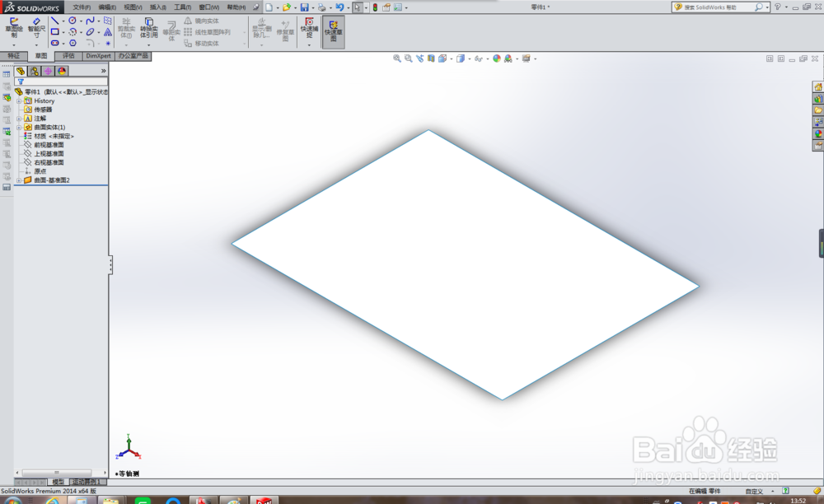This screenshot has height=504, width=824.
Task: Click the Apply Scene icon
Action: click(508, 58)
